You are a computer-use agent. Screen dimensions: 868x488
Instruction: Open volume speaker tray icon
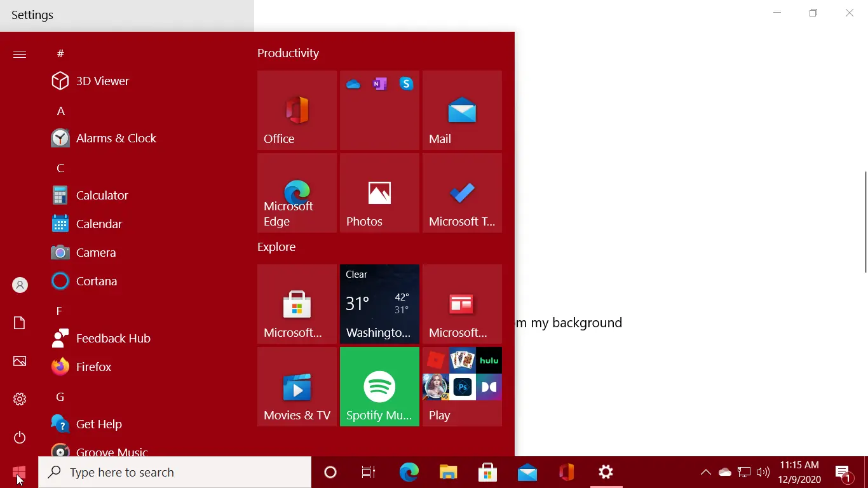763,472
